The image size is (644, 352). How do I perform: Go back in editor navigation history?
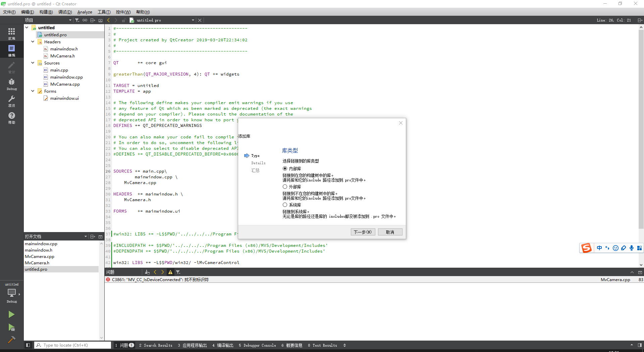(x=109, y=20)
